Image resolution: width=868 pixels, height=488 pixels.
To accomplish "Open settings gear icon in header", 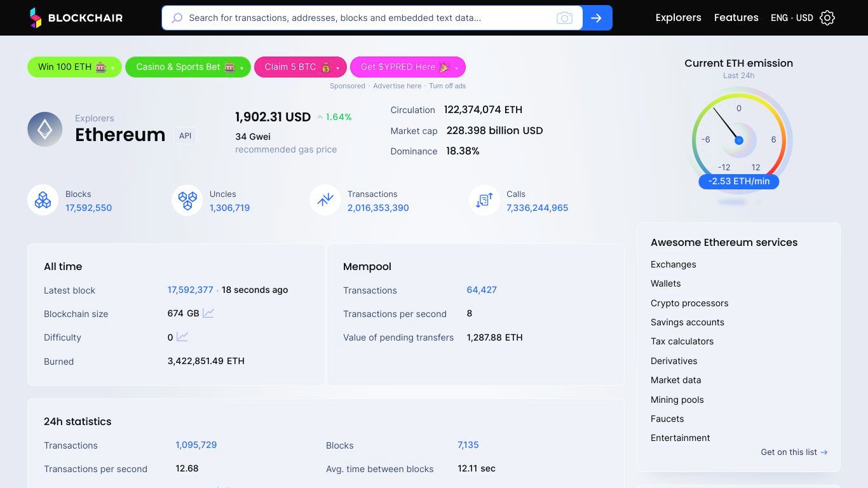I will (827, 18).
